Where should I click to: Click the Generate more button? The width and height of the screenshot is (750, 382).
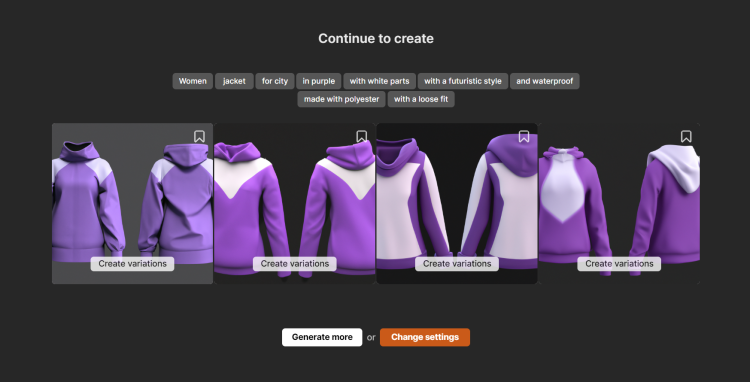click(x=322, y=337)
